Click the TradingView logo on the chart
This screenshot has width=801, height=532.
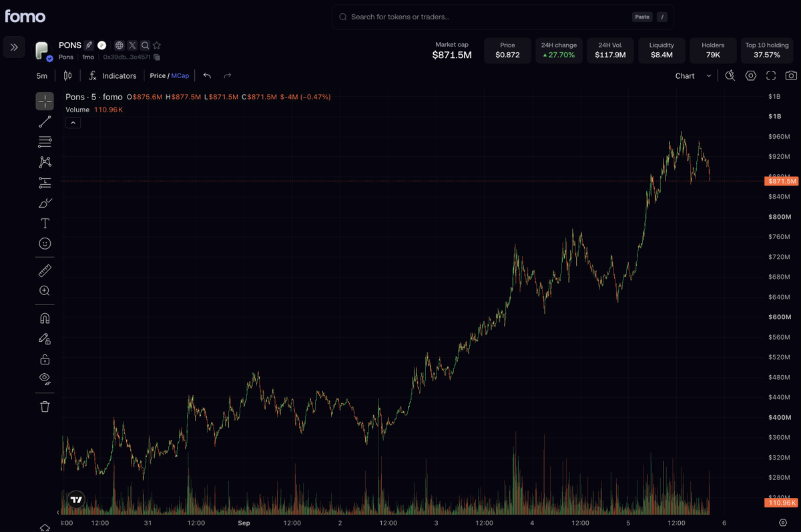click(76, 499)
